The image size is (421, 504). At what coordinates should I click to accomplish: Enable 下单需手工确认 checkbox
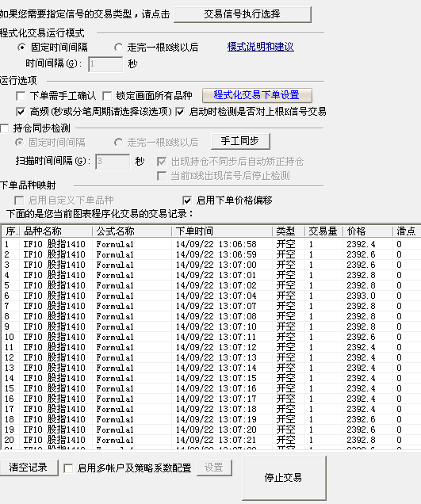click(x=21, y=96)
